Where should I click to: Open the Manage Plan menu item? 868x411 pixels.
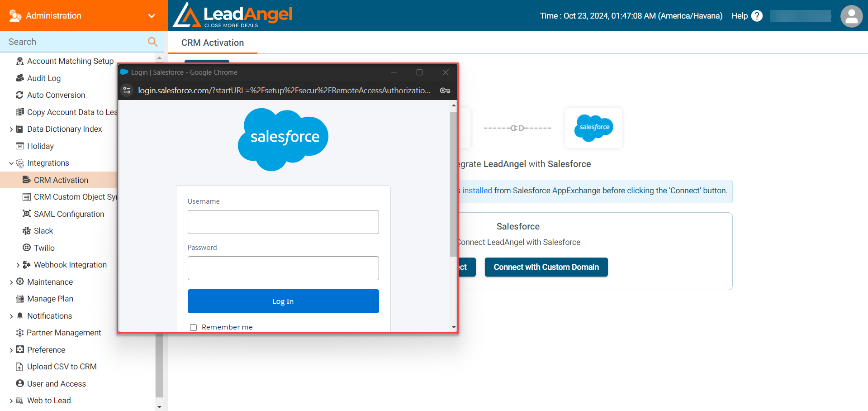click(x=50, y=299)
